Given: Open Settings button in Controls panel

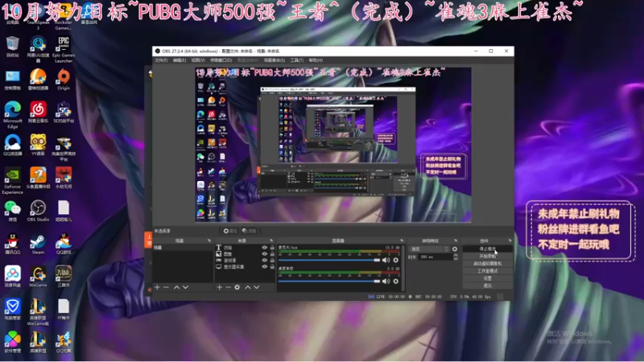Looking at the screenshot, I should (x=488, y=278).
